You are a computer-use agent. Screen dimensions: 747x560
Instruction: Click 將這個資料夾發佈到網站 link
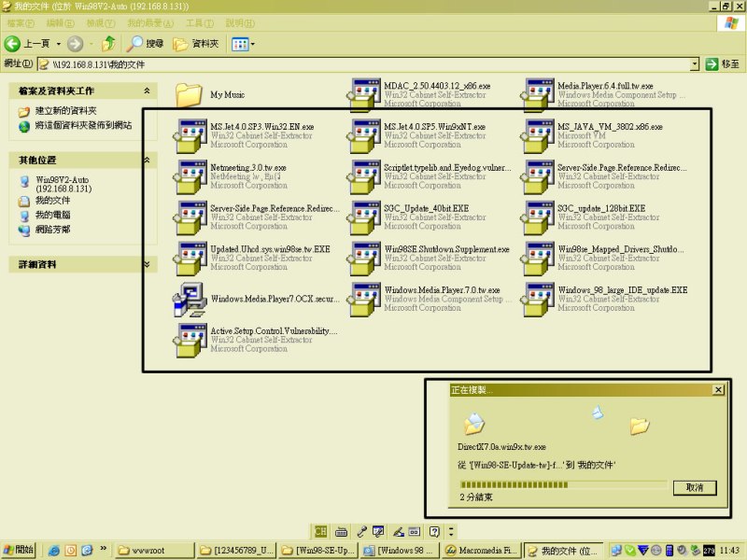83,126
